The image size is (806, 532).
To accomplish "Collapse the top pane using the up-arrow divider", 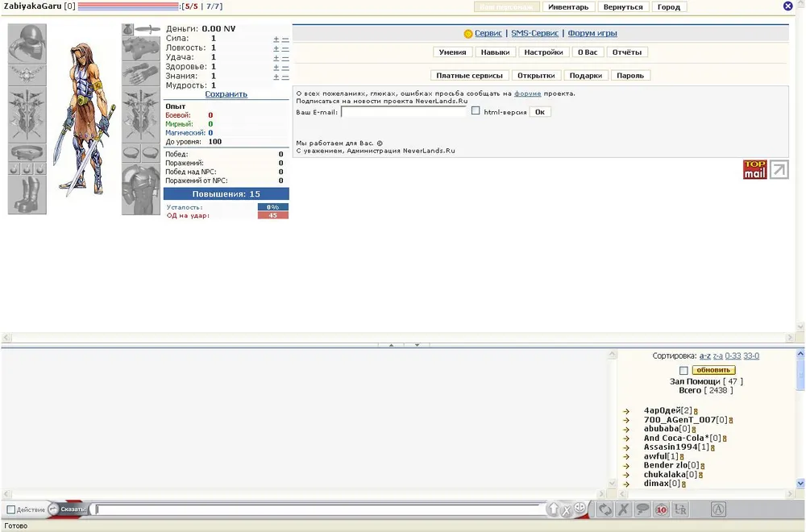I will 391,345.
